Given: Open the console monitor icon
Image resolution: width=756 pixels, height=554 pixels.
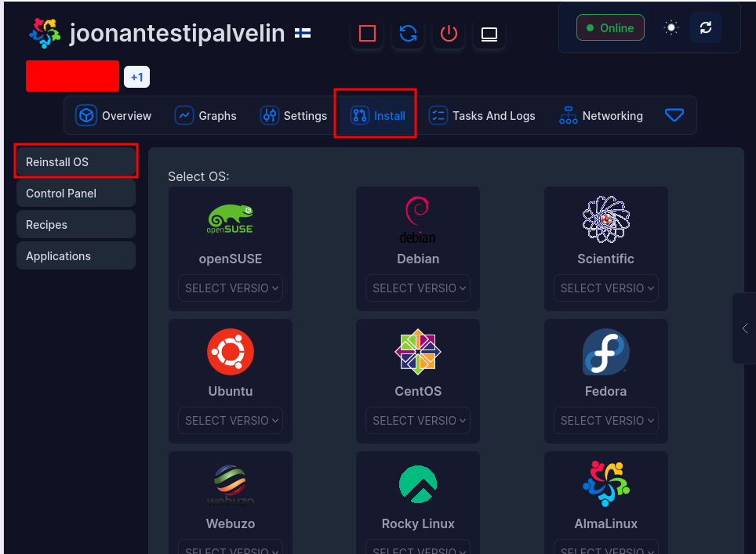Looking at the screenshot, I should (x=489, y=33).
